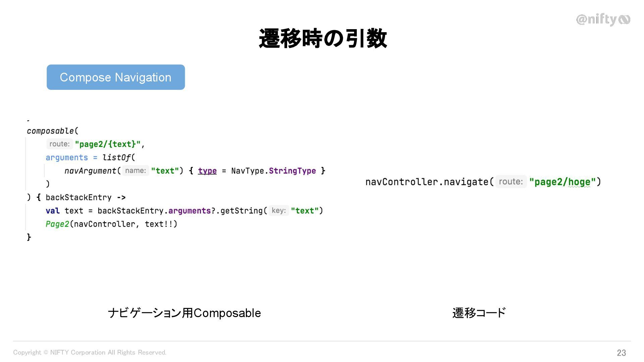This screenshot has width=644, height=362.
Task: Click the val keyword
Action: (x=53, y=211)
